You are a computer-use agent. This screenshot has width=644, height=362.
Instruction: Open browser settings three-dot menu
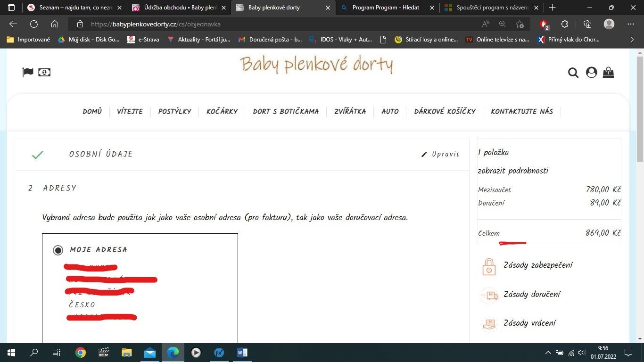(x=631, y=24)
